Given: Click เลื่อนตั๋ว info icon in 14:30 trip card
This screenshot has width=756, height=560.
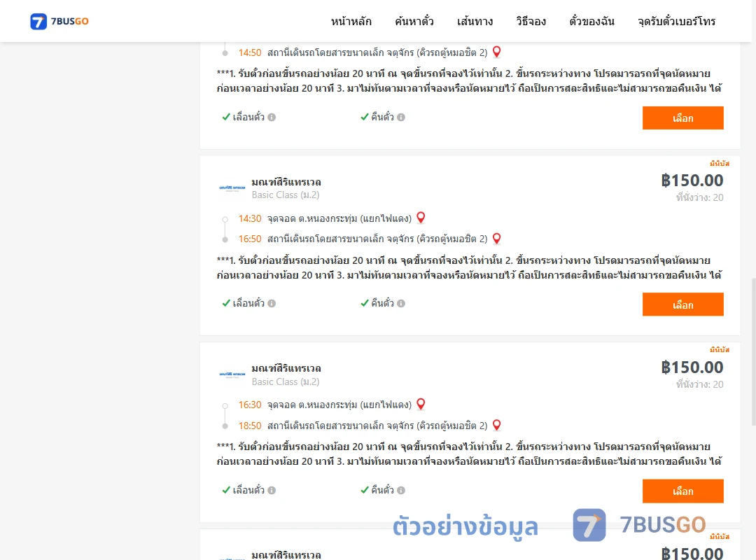Looking at the screenshot, I should (x=272, y=303).
